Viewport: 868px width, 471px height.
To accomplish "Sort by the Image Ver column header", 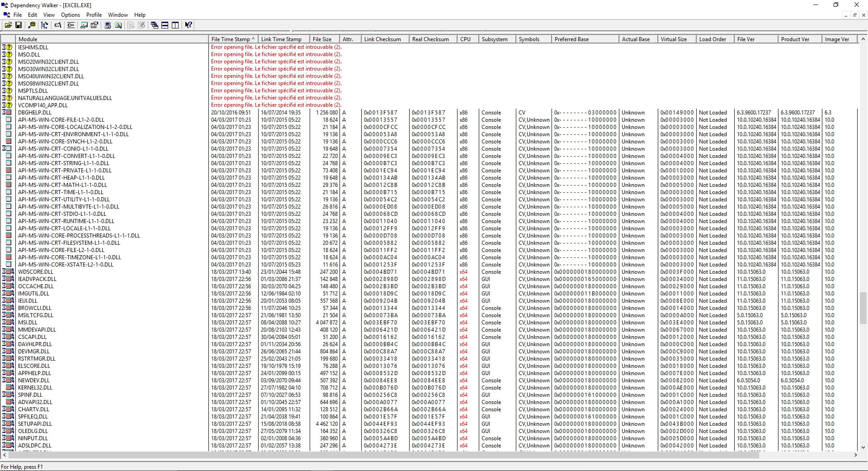I will point(840,39).
